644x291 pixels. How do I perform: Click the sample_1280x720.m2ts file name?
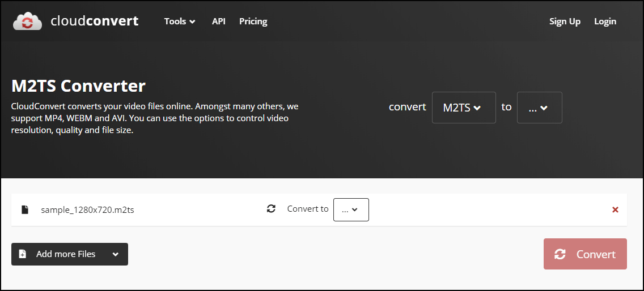[87, 210]
